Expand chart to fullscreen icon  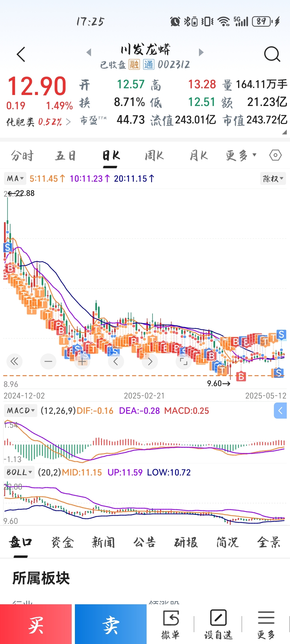tap(184, 361)
